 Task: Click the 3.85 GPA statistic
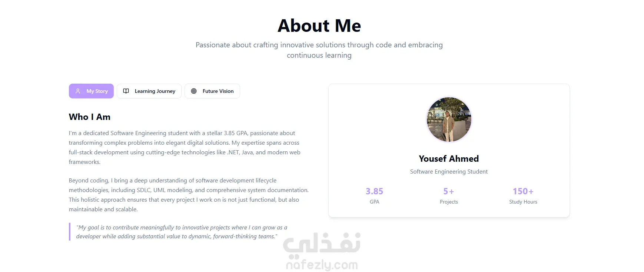(374, 191)
